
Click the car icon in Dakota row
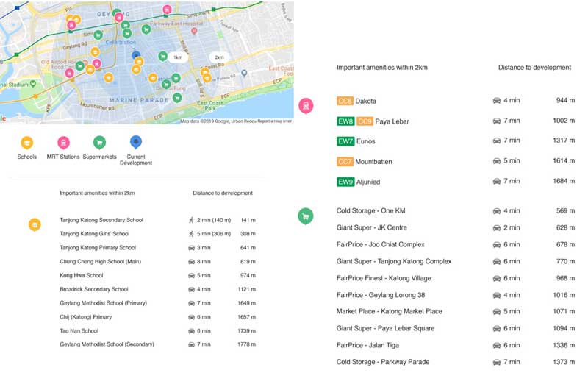[497, 101]
